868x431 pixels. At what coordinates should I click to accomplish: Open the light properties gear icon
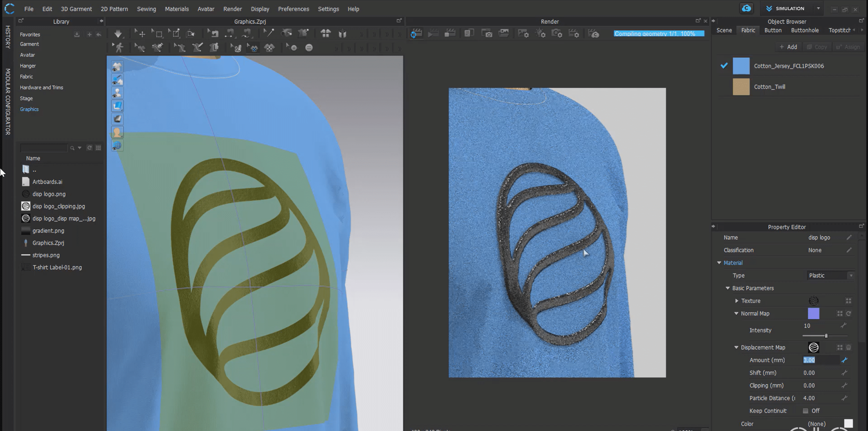pyautogui.click(x=540, y=34)
